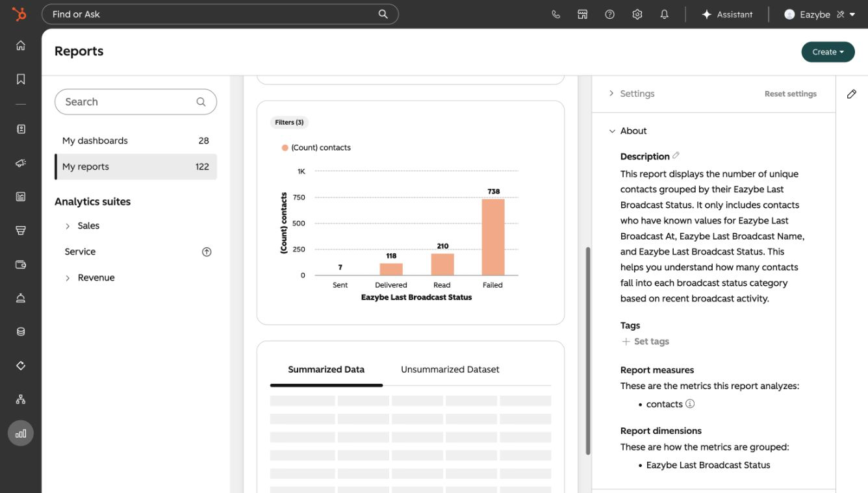Open the Content icon in sidebar
The height and width of the screenshot is (493, 868).
pyautogui.click(x=21, y=197)
